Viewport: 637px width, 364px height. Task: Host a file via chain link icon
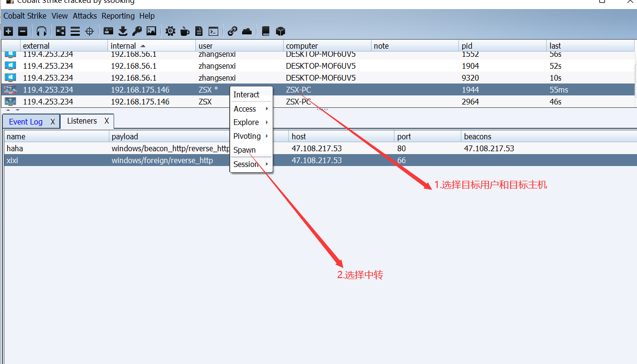click(233, 31)
